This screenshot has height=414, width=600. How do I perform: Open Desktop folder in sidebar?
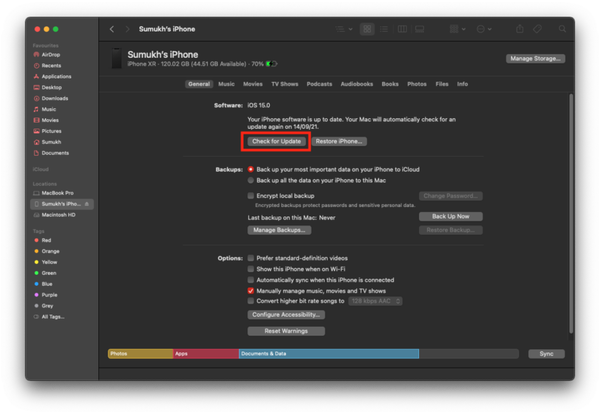pos(47,87)
